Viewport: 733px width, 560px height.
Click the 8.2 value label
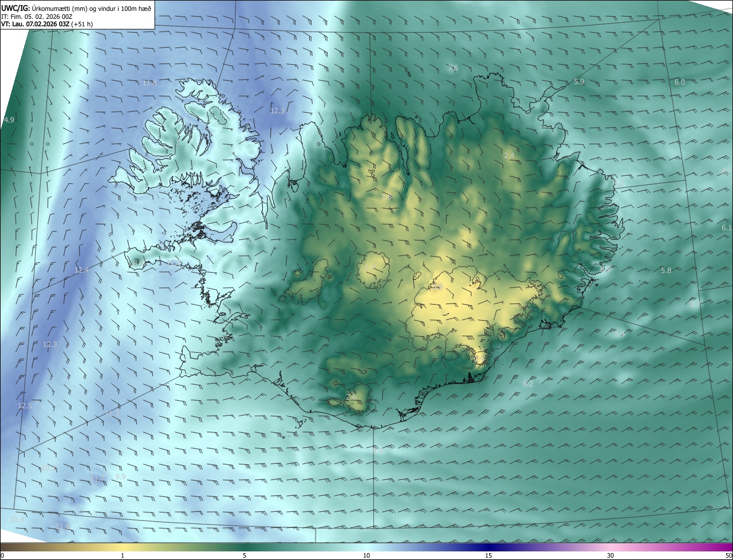(528, 384)
